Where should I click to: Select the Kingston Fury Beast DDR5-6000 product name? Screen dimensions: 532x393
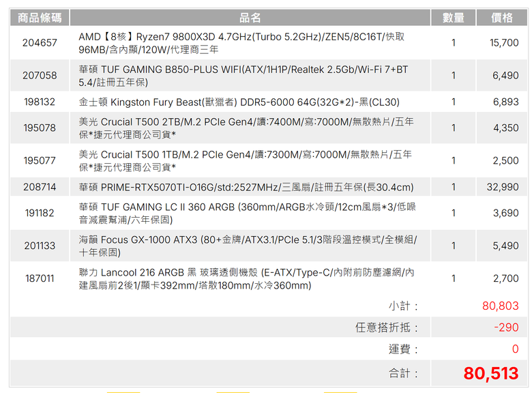239,102
